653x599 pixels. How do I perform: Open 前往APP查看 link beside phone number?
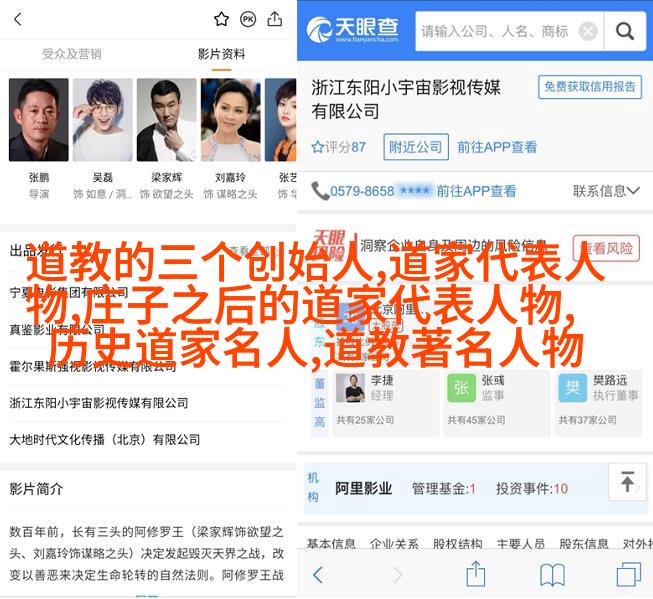[476, 191]
